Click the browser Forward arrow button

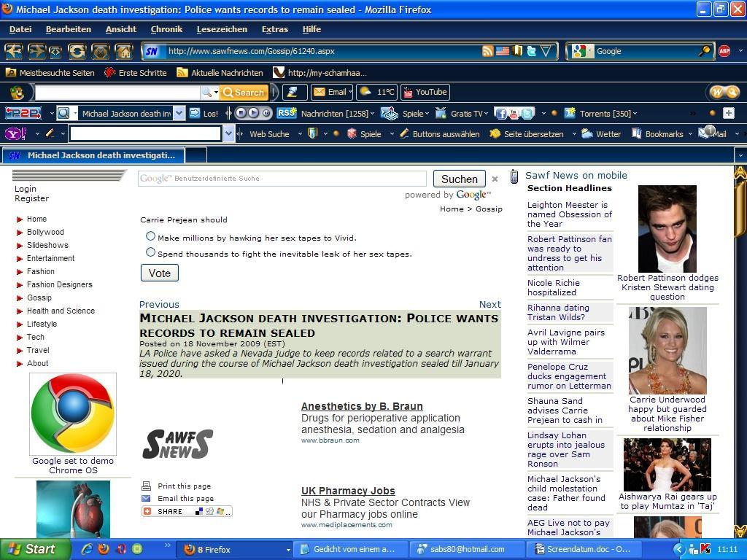point(36,51)
